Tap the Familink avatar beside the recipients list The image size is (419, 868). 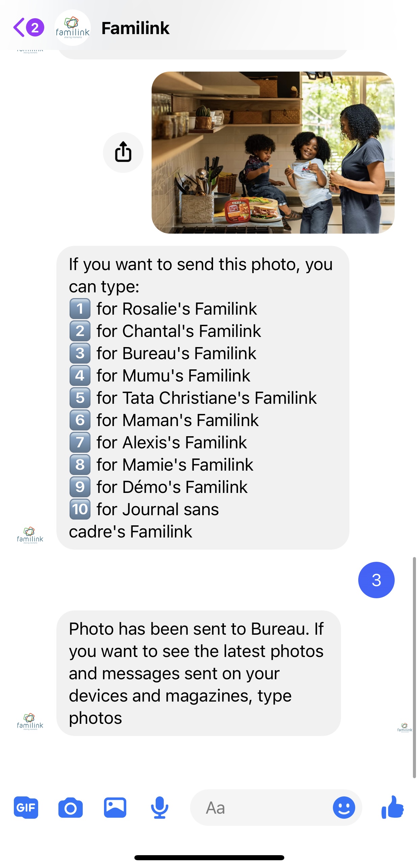point(30,535)
